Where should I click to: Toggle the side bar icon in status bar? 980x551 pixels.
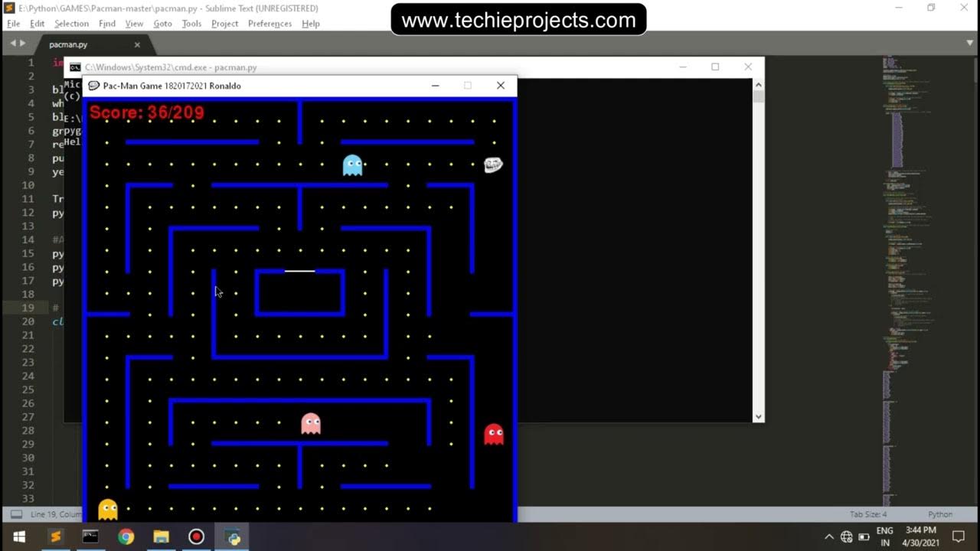point(16,514)
